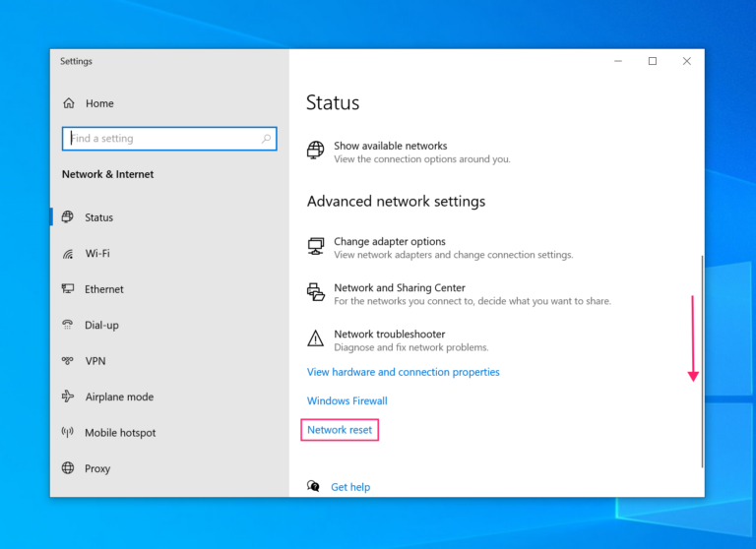Image resolution: width=756 pixels, height=549 pixels.
Task: Click the Status page title
Action: click(333, 102)
